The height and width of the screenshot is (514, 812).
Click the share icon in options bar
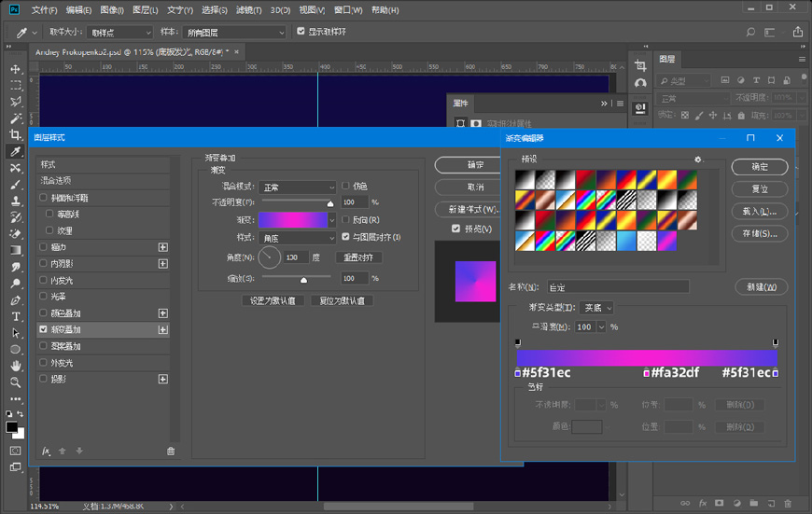pyautogui.click(x=797, y=32)
